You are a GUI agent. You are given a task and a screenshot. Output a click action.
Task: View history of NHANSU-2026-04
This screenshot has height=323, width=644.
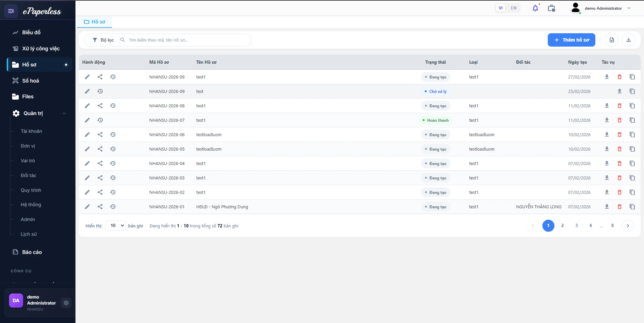113,163
